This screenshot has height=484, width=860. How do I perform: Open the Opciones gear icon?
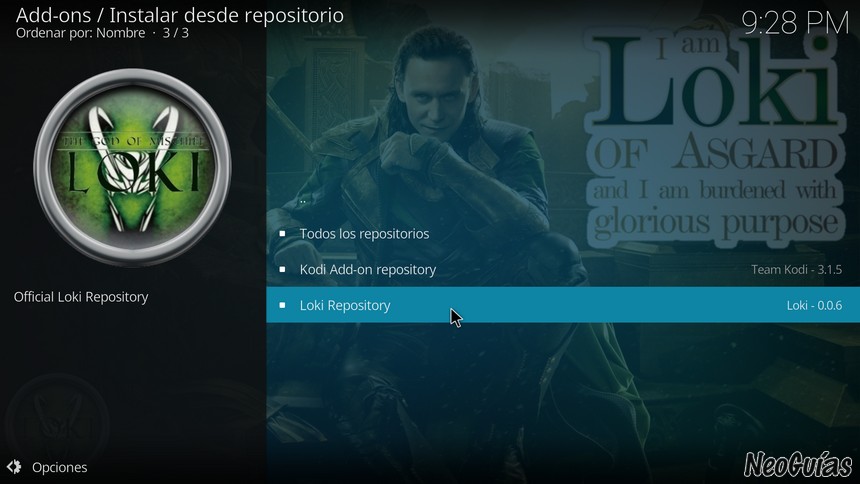14,467
